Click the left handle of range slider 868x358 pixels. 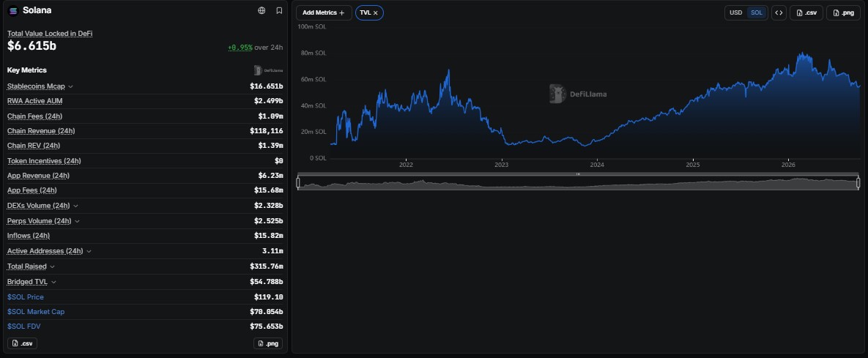[298, 183]
